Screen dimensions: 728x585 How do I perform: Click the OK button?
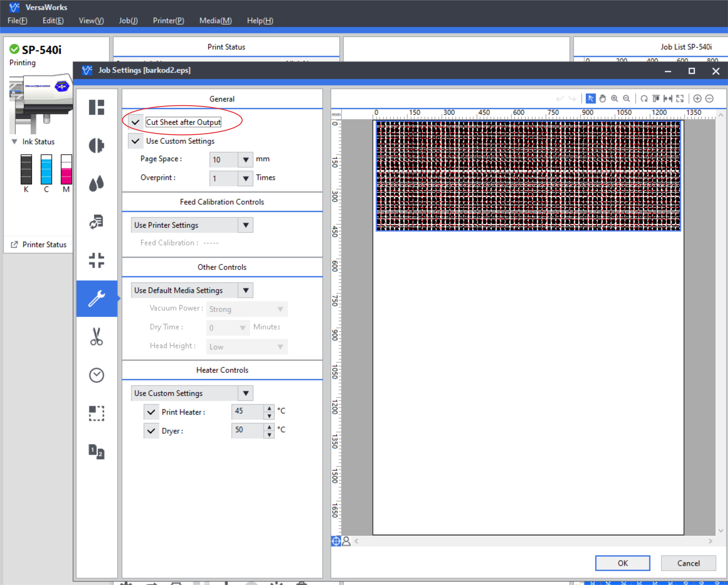coord(622,563)
